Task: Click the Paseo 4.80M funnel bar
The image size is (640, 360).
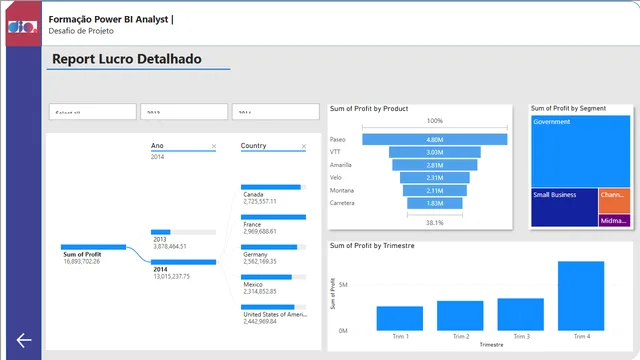Action: coord(435,140)
